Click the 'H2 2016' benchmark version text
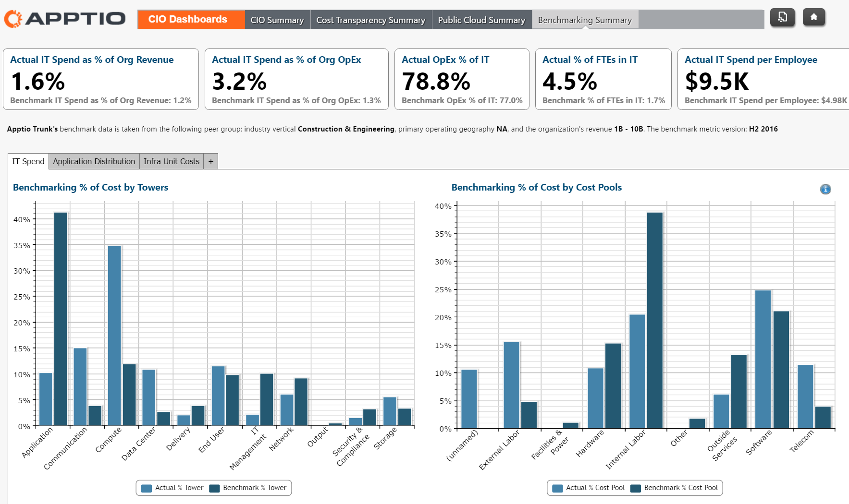 point(763,129)
